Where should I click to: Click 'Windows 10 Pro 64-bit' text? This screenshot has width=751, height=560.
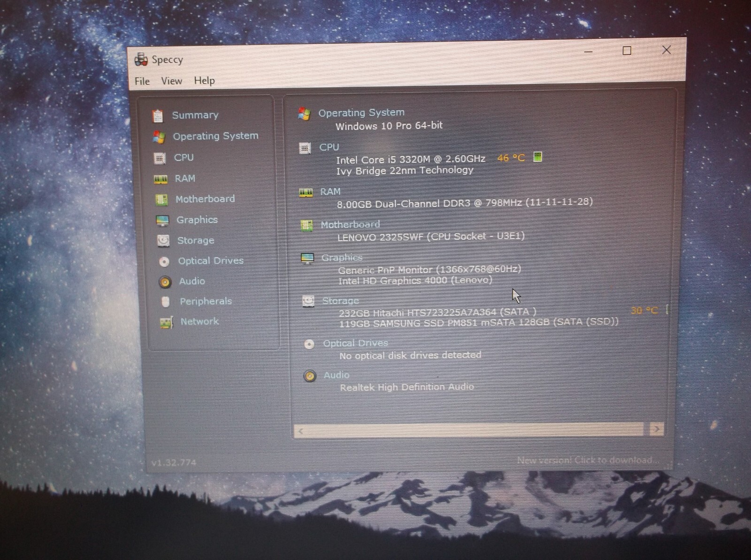389,126
